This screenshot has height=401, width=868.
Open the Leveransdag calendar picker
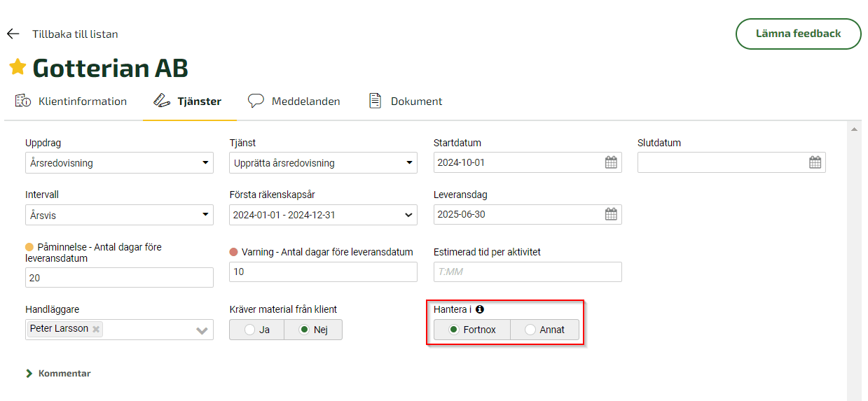click(x=611, y=214)
